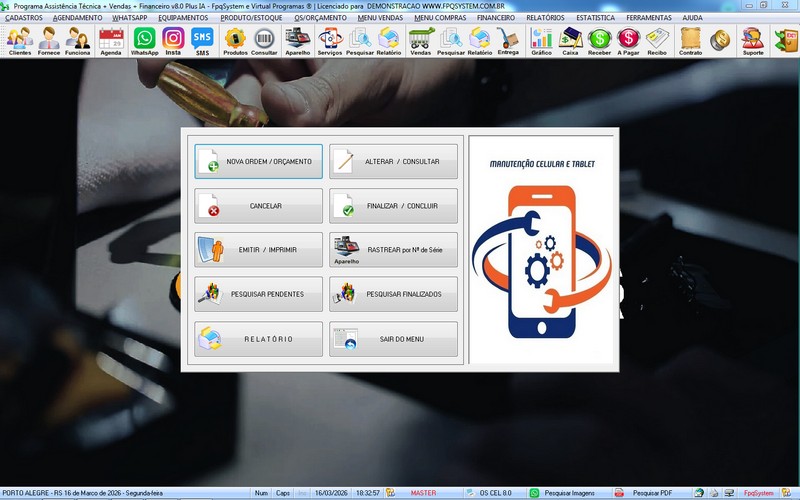Open the FERRAMENTAS menu
This screenshot has height=500, width=800.
point(649,17)
